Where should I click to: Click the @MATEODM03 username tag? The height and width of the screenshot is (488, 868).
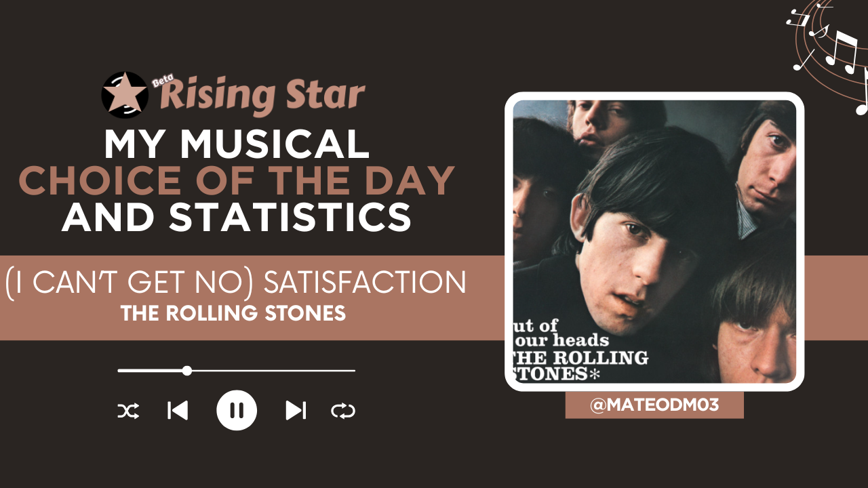654,406
